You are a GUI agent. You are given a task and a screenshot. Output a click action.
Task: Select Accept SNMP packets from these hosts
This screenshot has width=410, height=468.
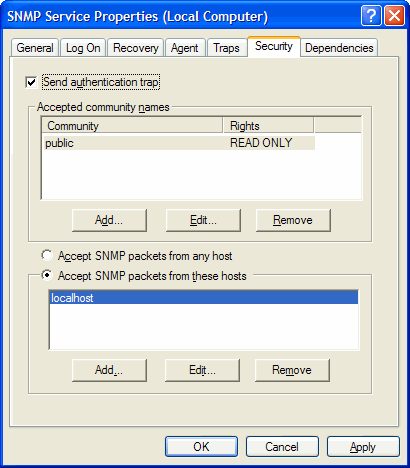point(47,275)
